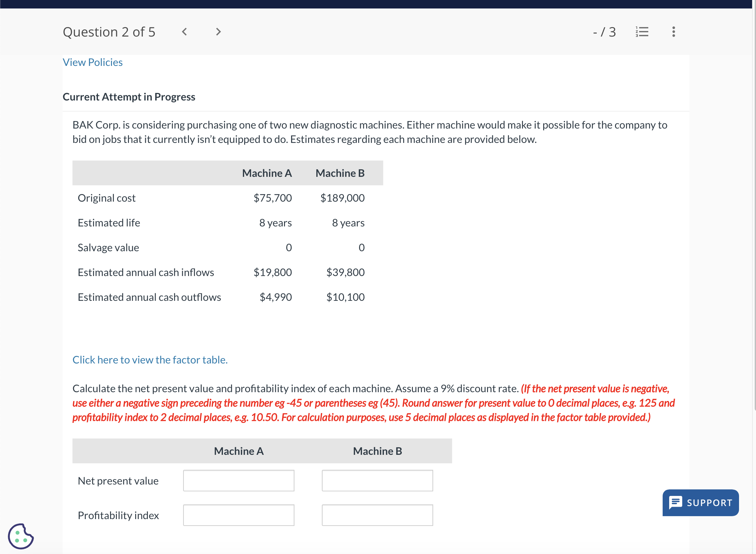
Task: Click the 'Current Attempt in Progress' heading
Action: pyautogui.click(x=129, y=97)
